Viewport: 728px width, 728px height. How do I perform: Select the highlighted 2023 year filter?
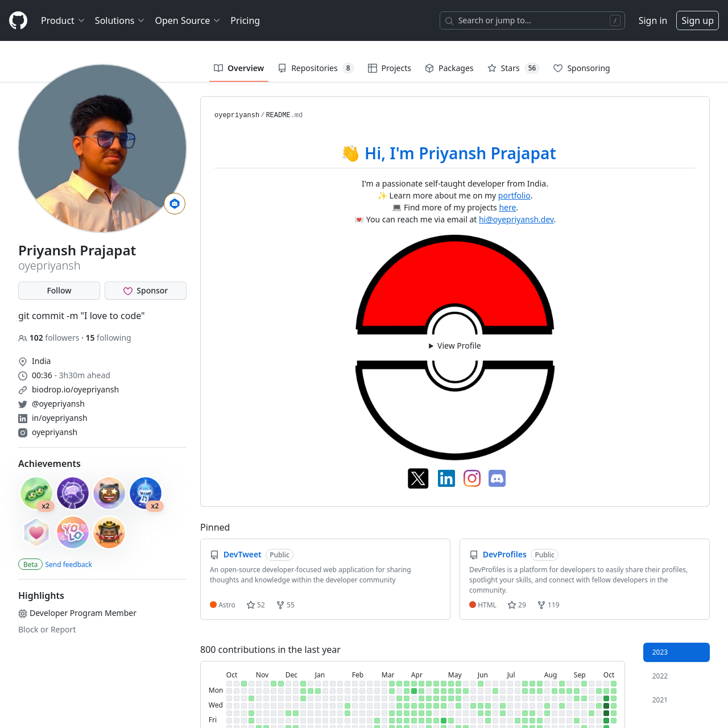[x=676, y=652]
